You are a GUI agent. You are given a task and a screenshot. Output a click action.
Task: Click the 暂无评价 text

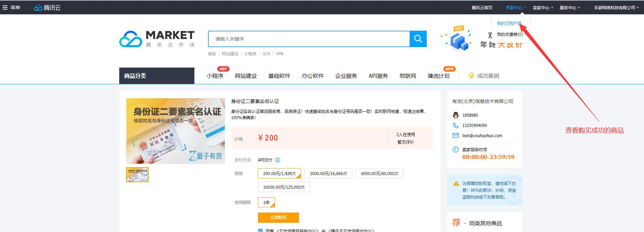click(x=406, y=142)
